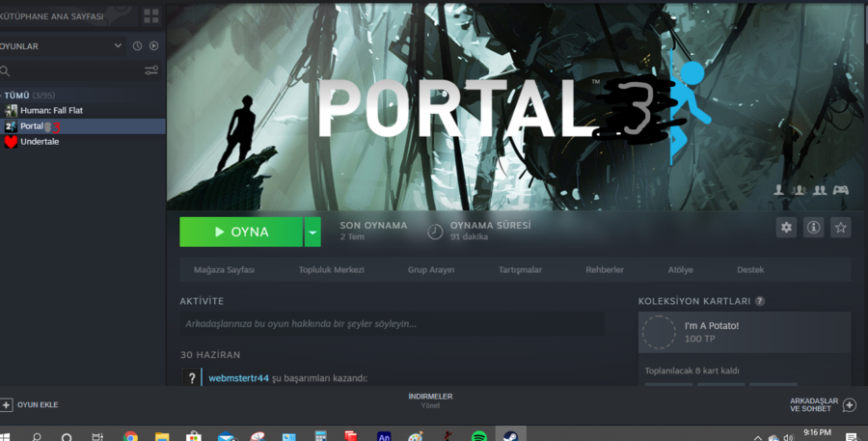Open the Tartışmalar tab
868x441 pixels.
pyautogui.click(x=520, y=270)
